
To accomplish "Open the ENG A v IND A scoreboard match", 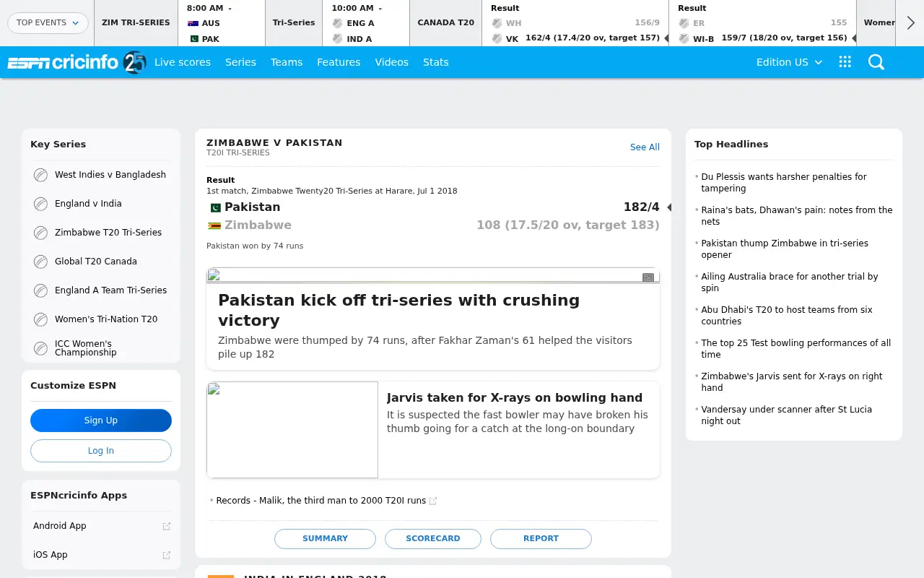I will point(366,23).
